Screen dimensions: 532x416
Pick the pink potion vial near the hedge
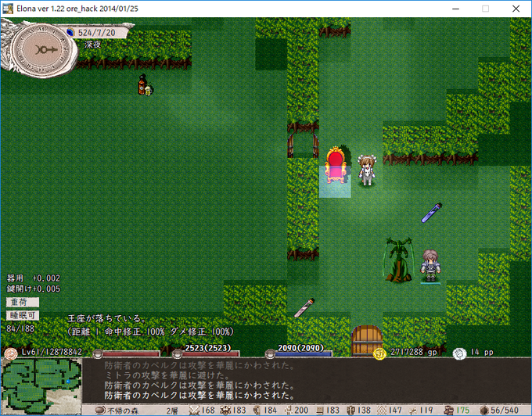click(x=304, y=308)
